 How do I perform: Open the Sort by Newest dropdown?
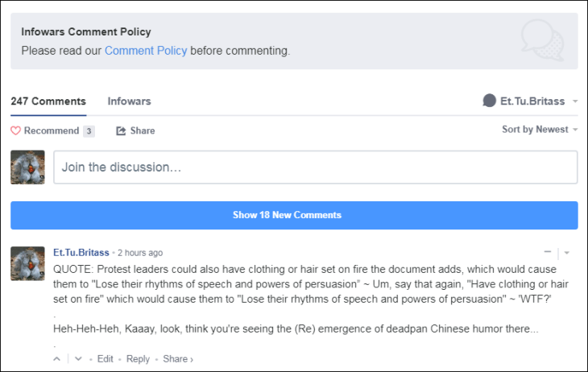540,130
